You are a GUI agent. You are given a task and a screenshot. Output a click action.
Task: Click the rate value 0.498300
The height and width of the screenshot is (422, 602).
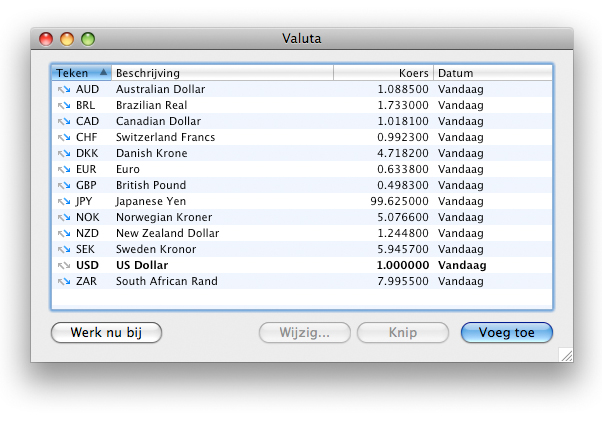tap(403, 185)
